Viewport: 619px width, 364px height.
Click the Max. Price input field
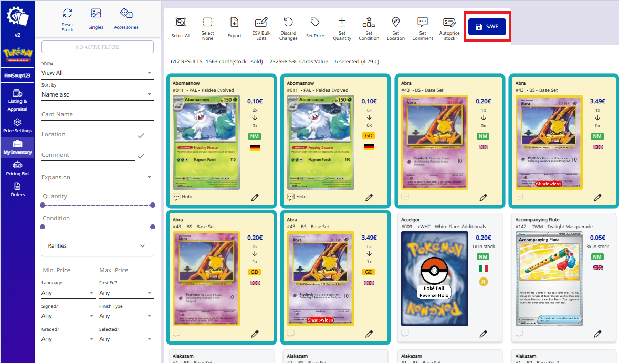click(x=126, y=270)
